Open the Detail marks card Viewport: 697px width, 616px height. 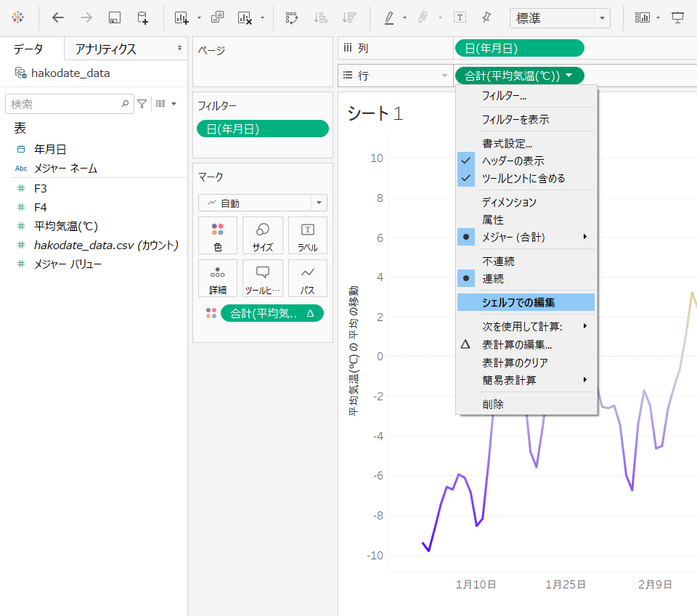pyautogui.click(x=218, y=278)
